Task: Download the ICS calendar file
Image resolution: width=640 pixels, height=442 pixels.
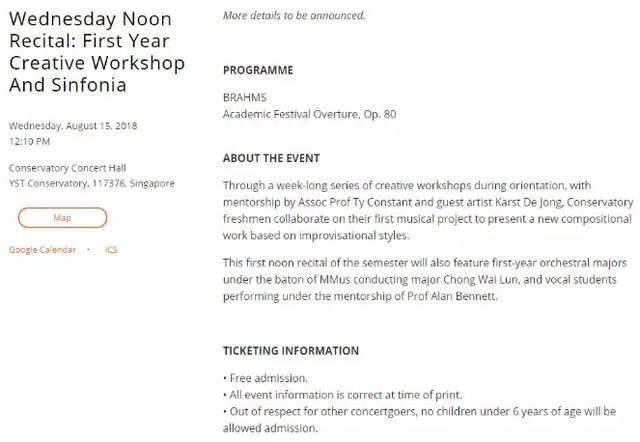Action: tap(111, 249)
